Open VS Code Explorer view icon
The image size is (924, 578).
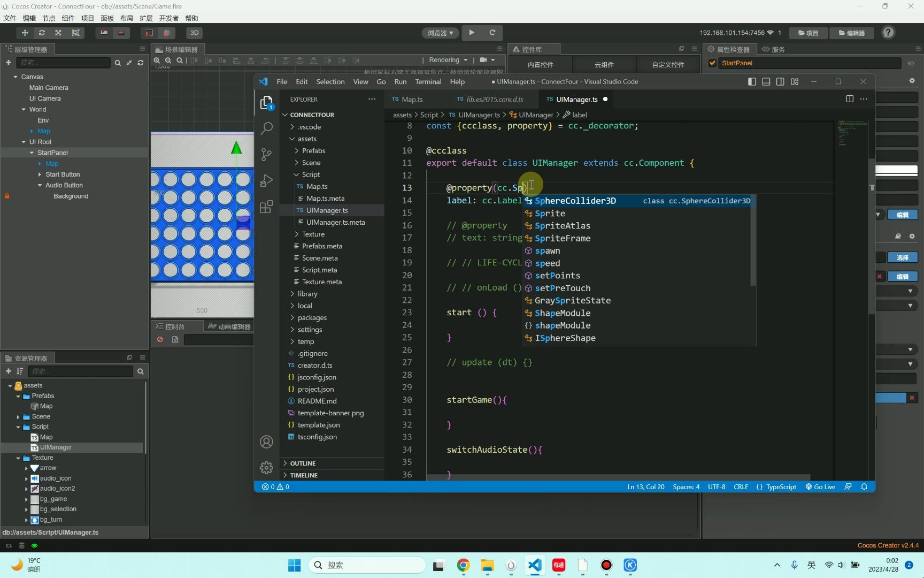coord(266,103)
